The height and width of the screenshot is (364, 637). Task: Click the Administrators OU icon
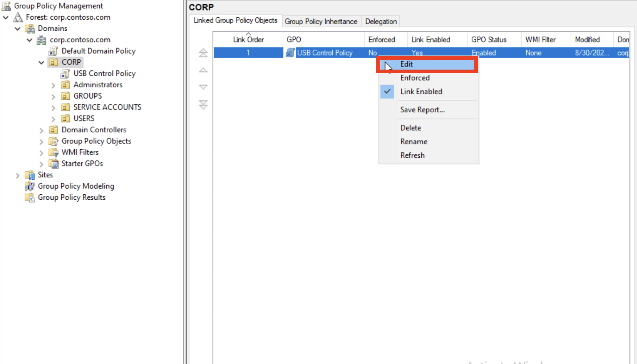point(66,85)
